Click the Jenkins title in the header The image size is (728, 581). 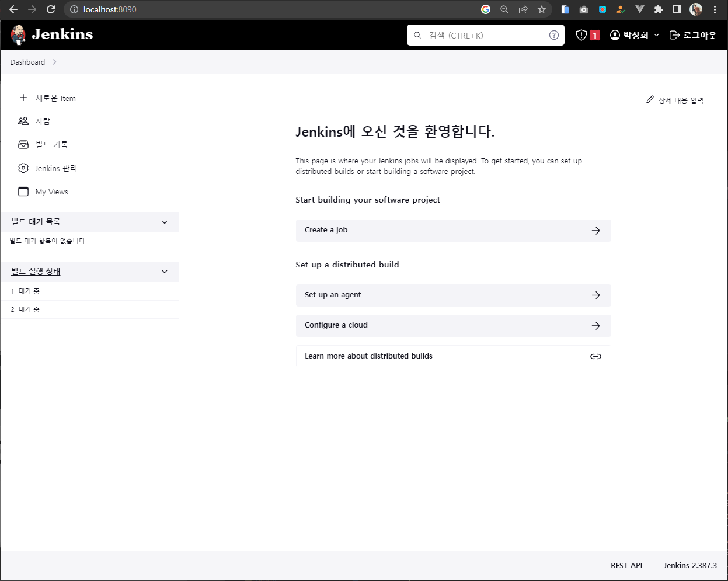pyautogui.click(x=62, y=34)
